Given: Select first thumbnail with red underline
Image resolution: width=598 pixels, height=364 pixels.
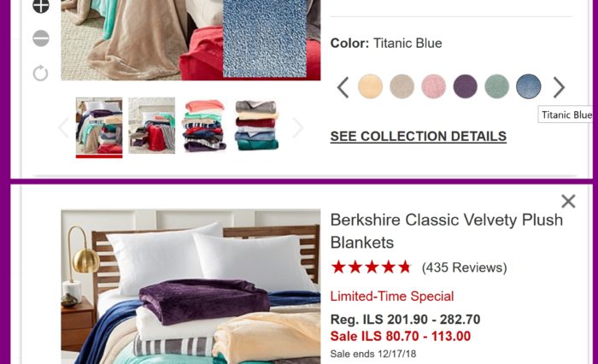Looking at the screenshot, I should tap(99, 126).
